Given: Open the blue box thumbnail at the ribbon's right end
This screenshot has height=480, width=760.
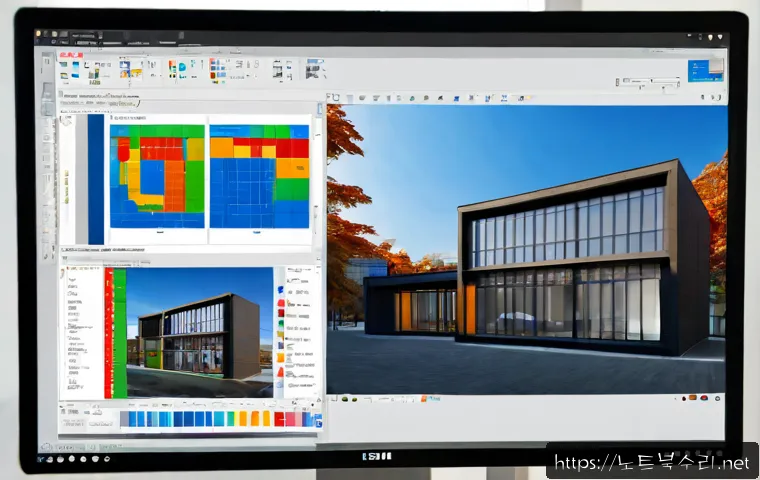Looking at the screenshot, I should point(705,71).
